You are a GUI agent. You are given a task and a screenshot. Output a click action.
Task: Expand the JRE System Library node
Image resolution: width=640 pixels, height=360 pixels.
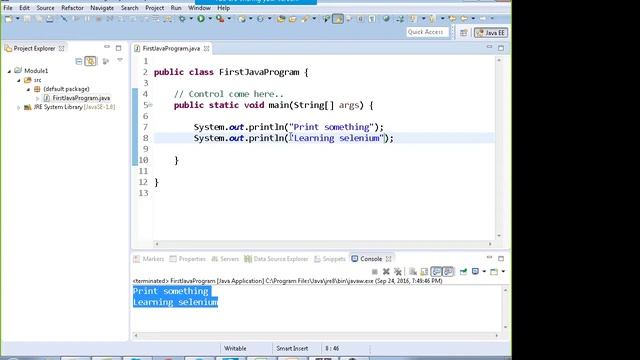(18, 107)
